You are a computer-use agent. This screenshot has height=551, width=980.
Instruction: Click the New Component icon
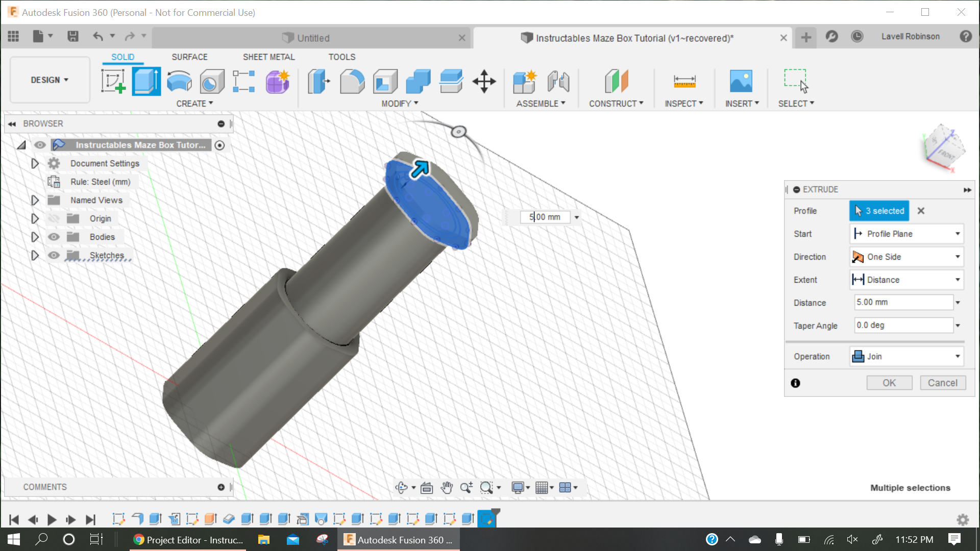[525, 82]
